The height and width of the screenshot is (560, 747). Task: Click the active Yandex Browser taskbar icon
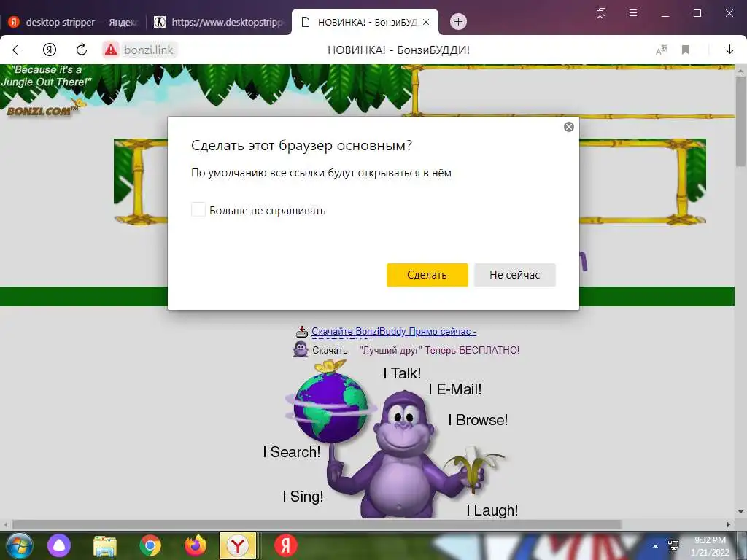tap(238, 545)
